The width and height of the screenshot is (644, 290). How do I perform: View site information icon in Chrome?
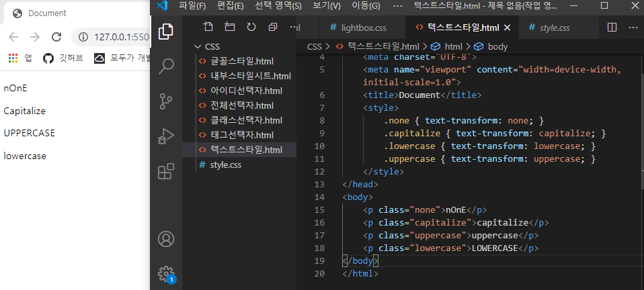click(x=84, y=38)
